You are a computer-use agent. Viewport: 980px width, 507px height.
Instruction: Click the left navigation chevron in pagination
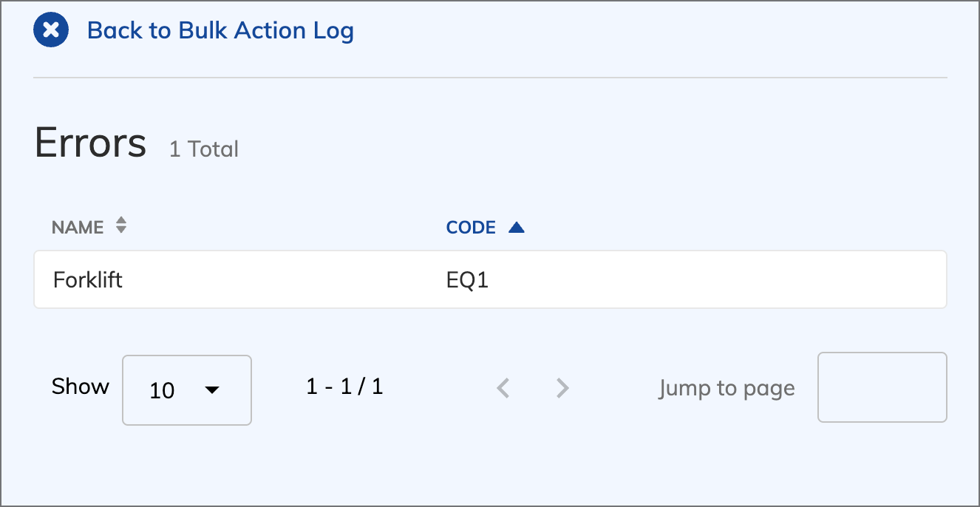tap(503, 387)
